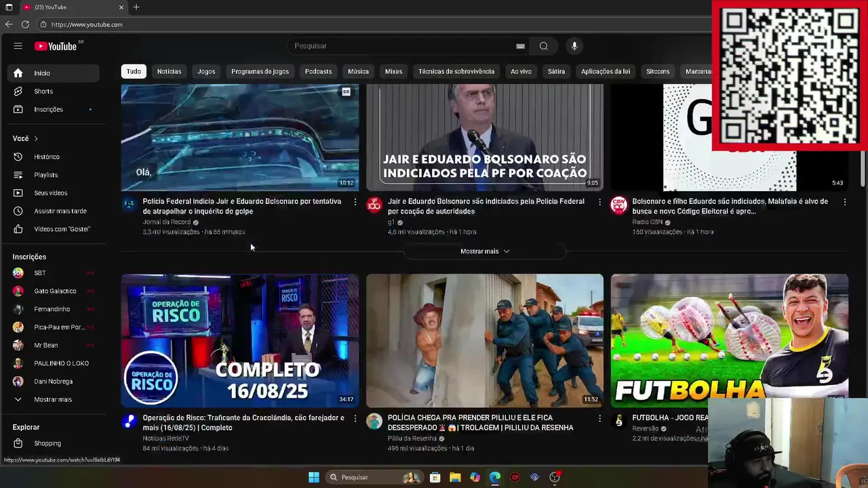Open Inscrições in the sidebar

tap(54, 109)
